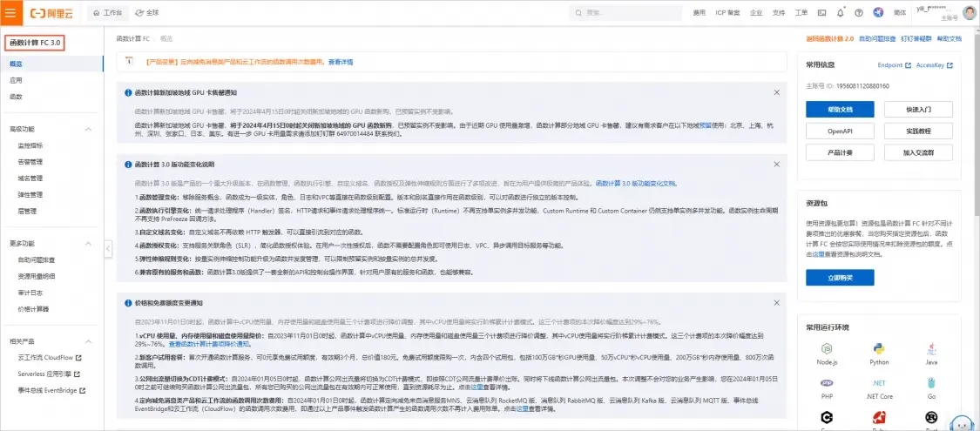Click the top search box
Viewport: 980px width, 431px height.
point(625,12)
